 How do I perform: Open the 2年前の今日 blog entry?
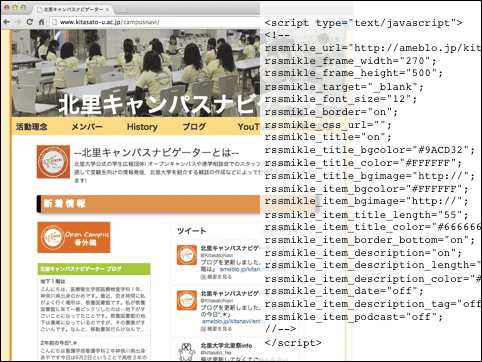point(59,343)
